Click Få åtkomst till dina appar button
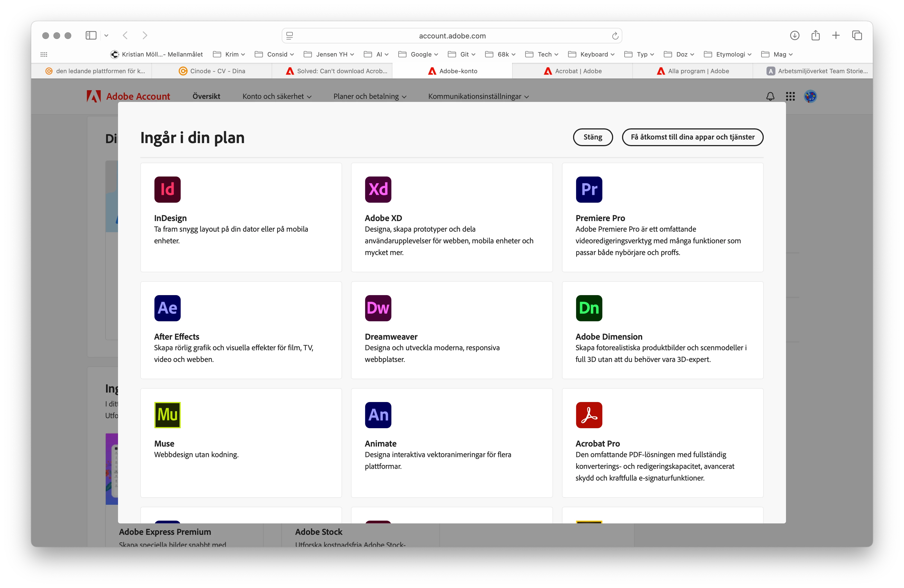 692,137
